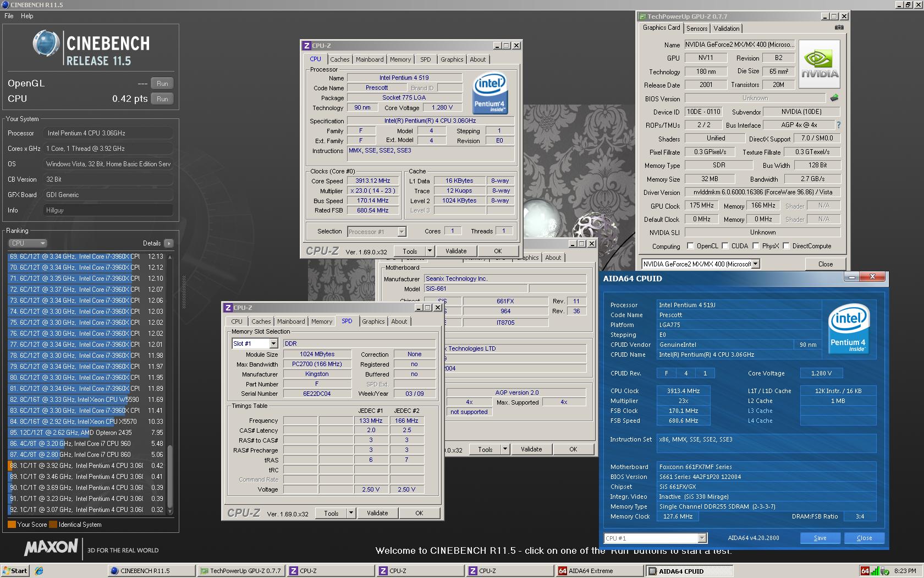Run the CPU test in Cinebench
The height and width of the screenshot is (578, 924).
[x=162, y=99]
